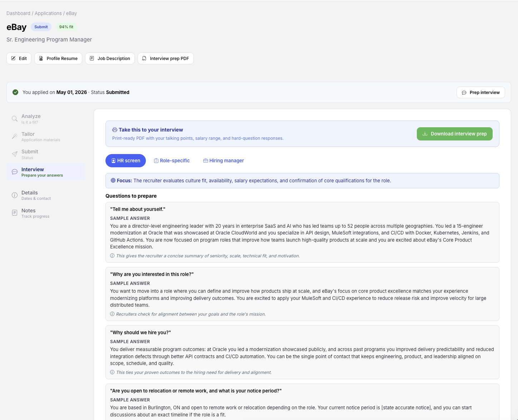Click the Edit button
Image resolution: width=518 pixels, height=420 pixels.
[19, 58]
